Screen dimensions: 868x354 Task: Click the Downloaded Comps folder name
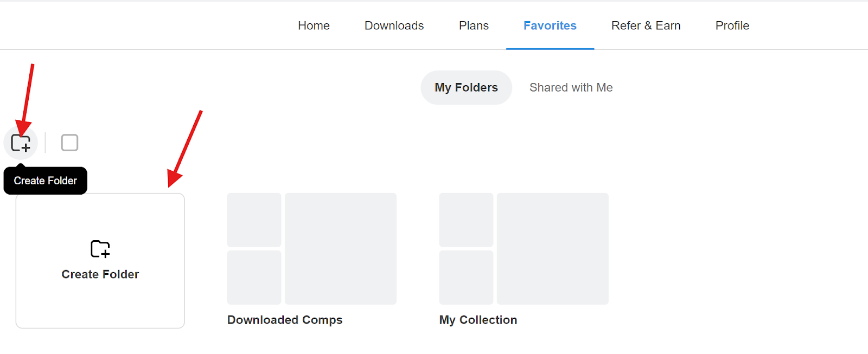tap(284, 319)
